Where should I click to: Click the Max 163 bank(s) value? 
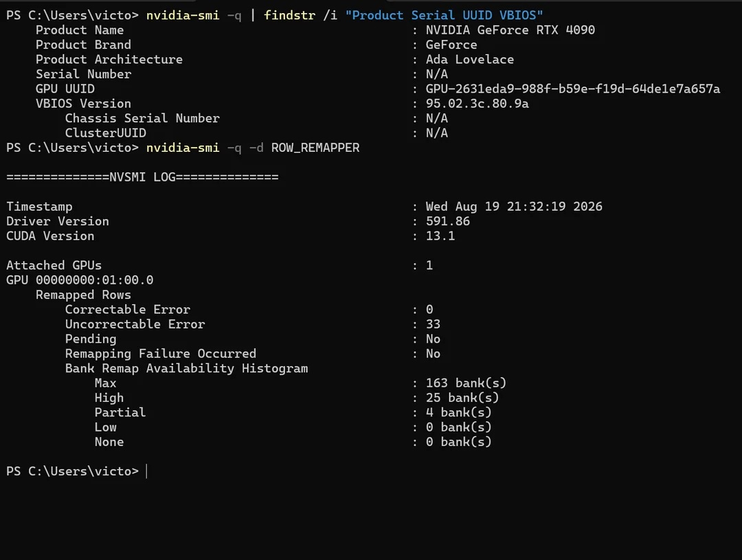(x=466, y=383)
